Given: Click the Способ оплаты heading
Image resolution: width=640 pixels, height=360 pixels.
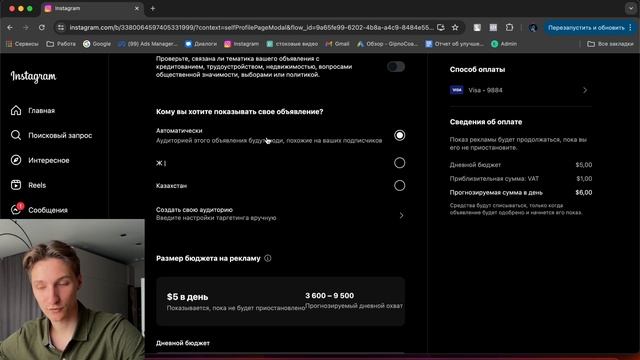Looking at the screenshot, I should coord(477,69).
